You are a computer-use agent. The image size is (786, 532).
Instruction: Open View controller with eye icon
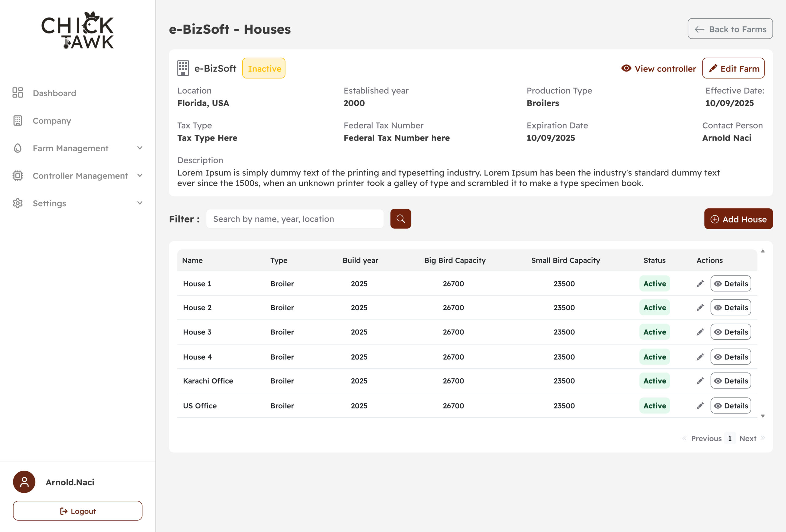(659, 69)
